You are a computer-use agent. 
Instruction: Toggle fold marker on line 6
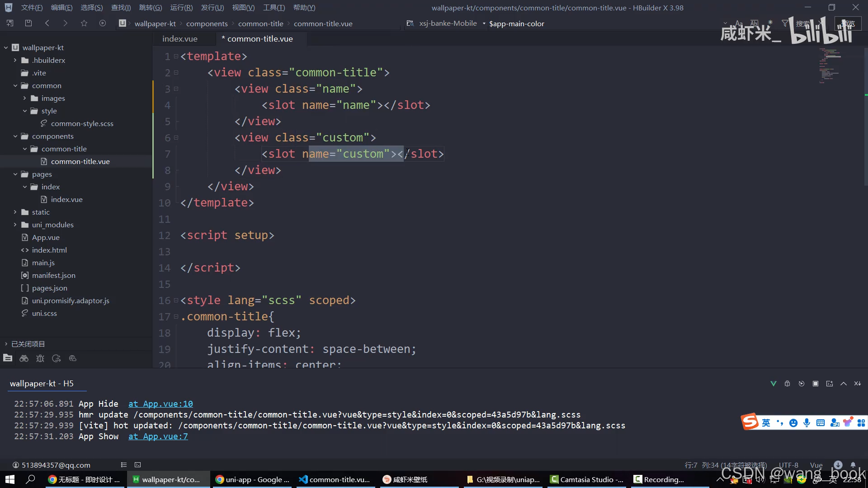click(176, 137)
